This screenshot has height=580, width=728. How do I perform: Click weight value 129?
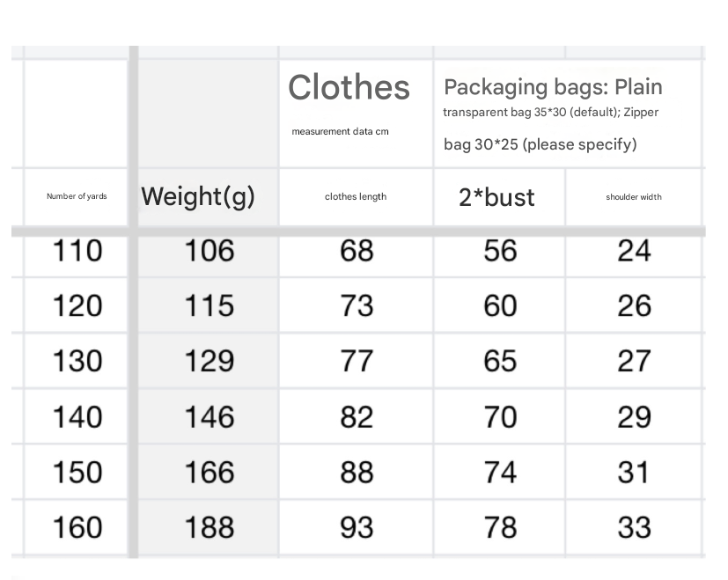[x=209, y=361]
